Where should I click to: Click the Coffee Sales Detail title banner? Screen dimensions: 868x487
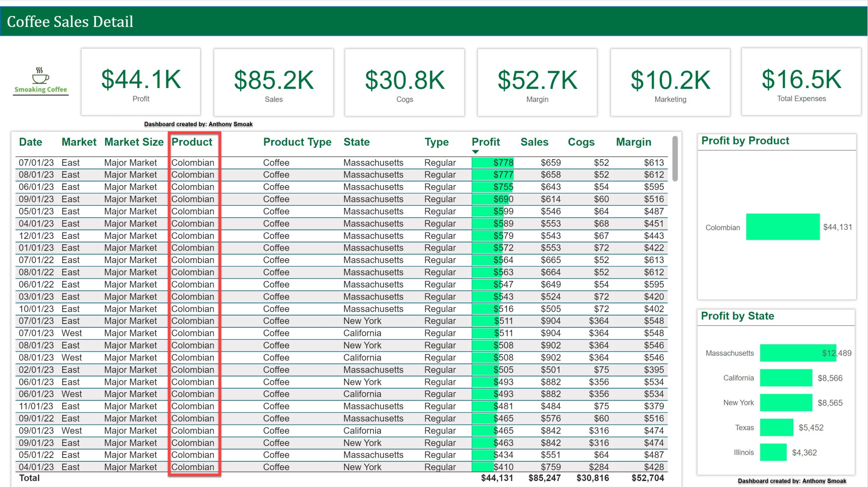(70, 21)
